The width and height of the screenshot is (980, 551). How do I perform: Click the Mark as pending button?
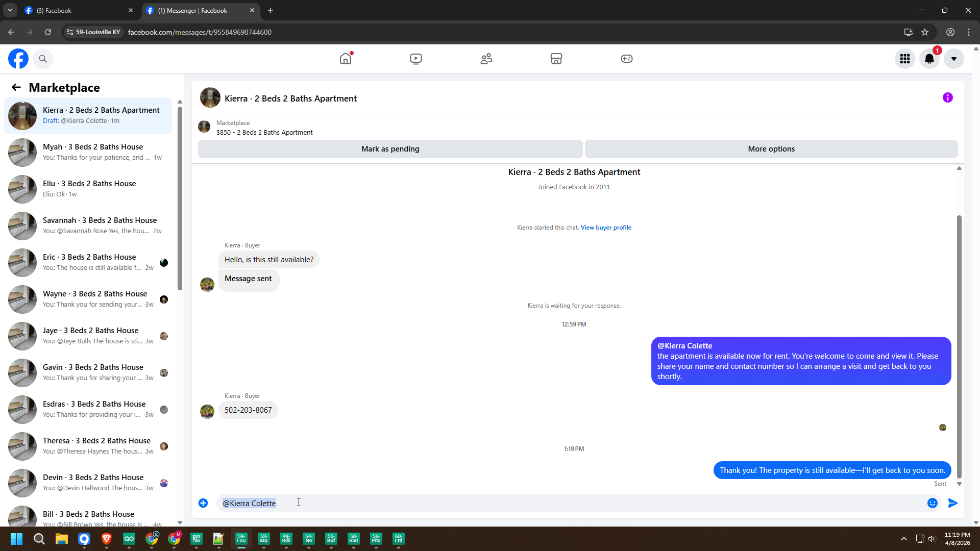point(390,149)
